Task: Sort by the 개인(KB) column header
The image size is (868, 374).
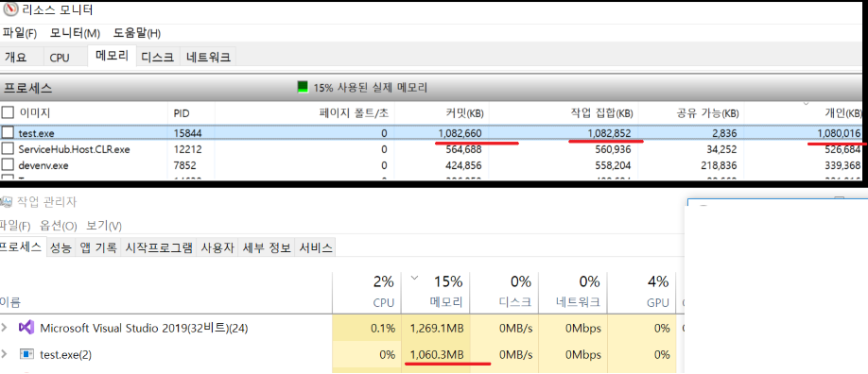Action: [842, 113]
